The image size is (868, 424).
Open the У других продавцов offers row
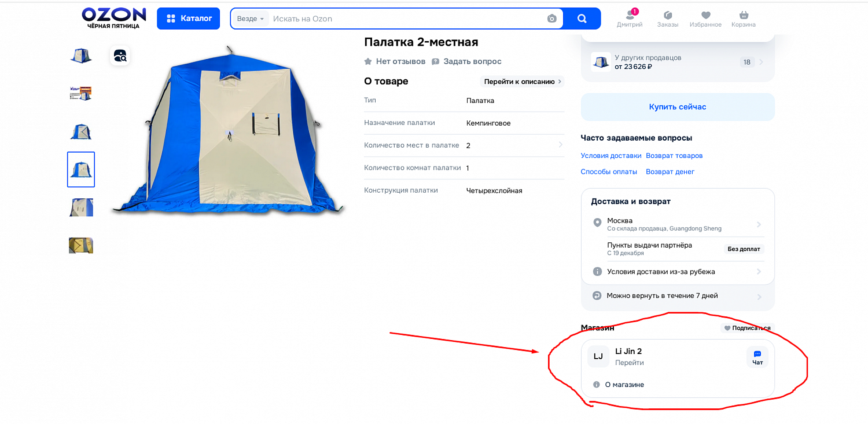678,62
